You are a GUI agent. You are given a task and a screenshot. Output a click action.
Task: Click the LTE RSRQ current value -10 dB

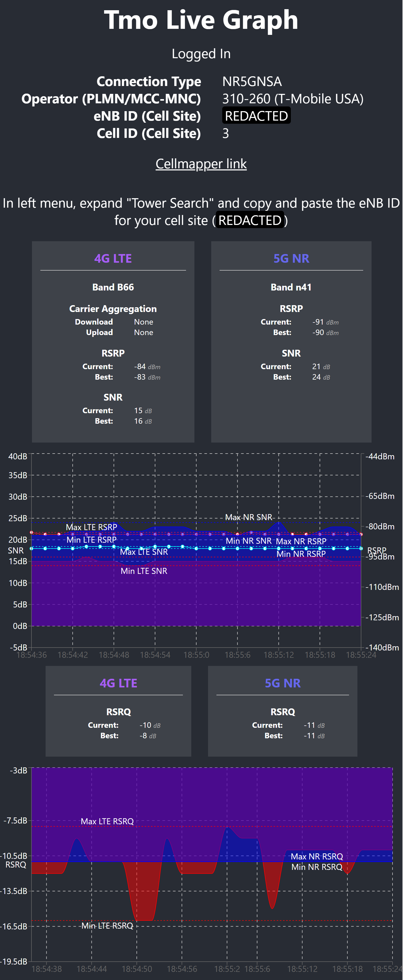click(x=150, y=725)
